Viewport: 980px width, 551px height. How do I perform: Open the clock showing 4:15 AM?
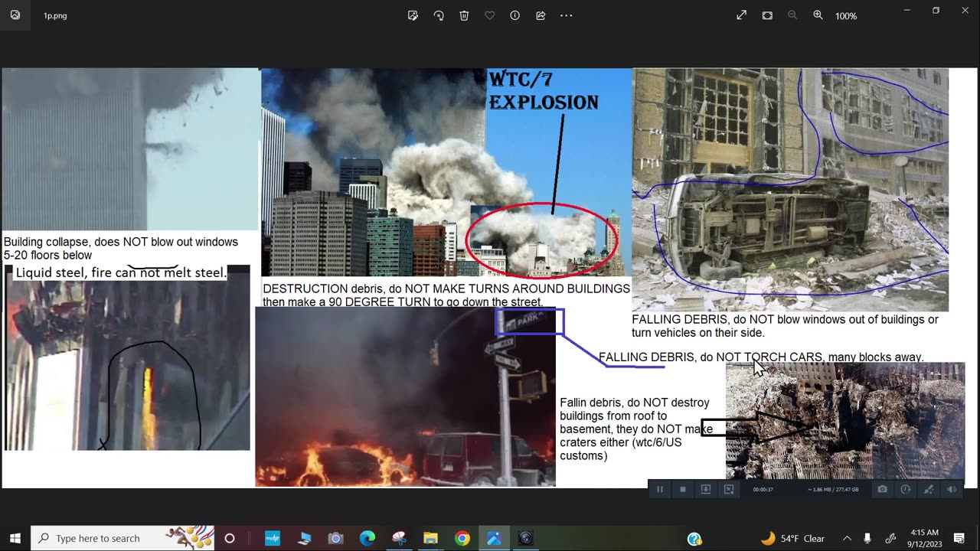point(925,538)
